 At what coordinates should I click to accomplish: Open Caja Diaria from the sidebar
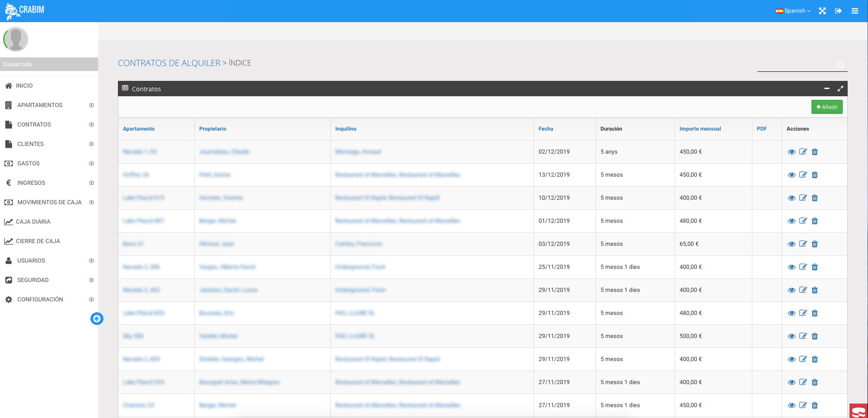tap(33, 222)
